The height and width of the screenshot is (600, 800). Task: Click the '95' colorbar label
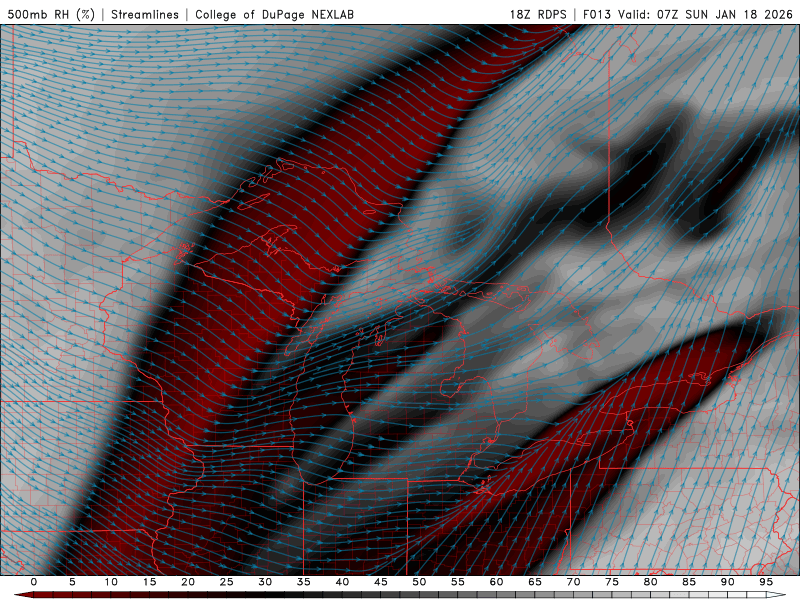coord(766,582)
